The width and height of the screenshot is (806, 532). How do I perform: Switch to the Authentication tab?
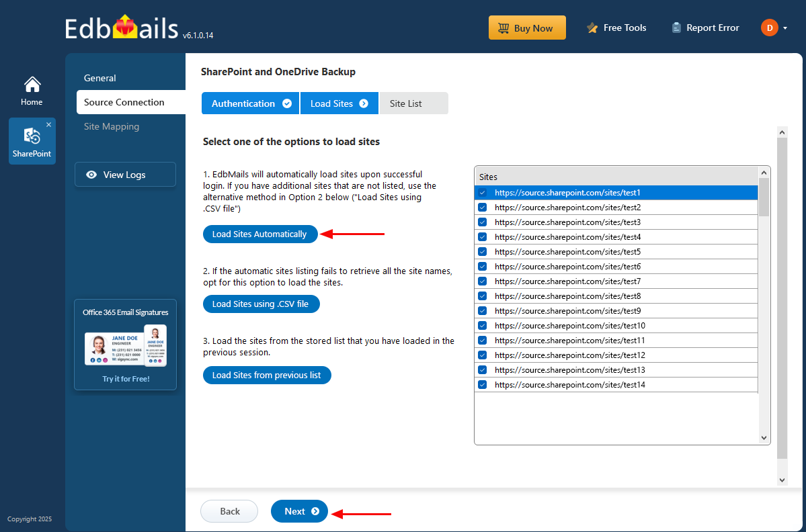coord(250,103)
